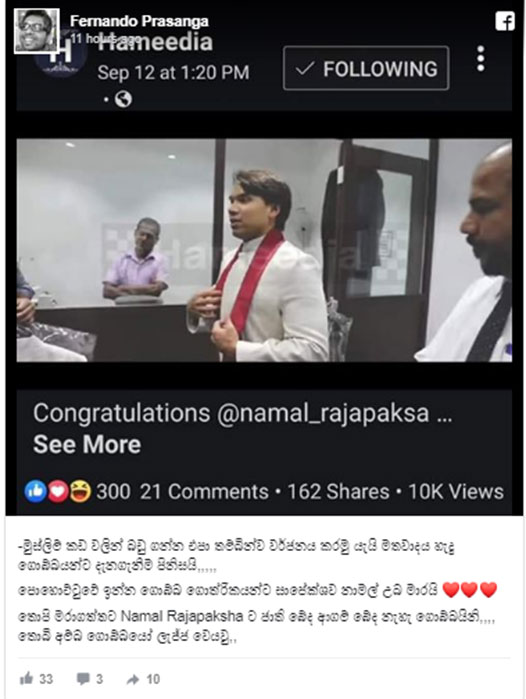
Task: Click the 300 reactions count
Action: click(113, 492)
